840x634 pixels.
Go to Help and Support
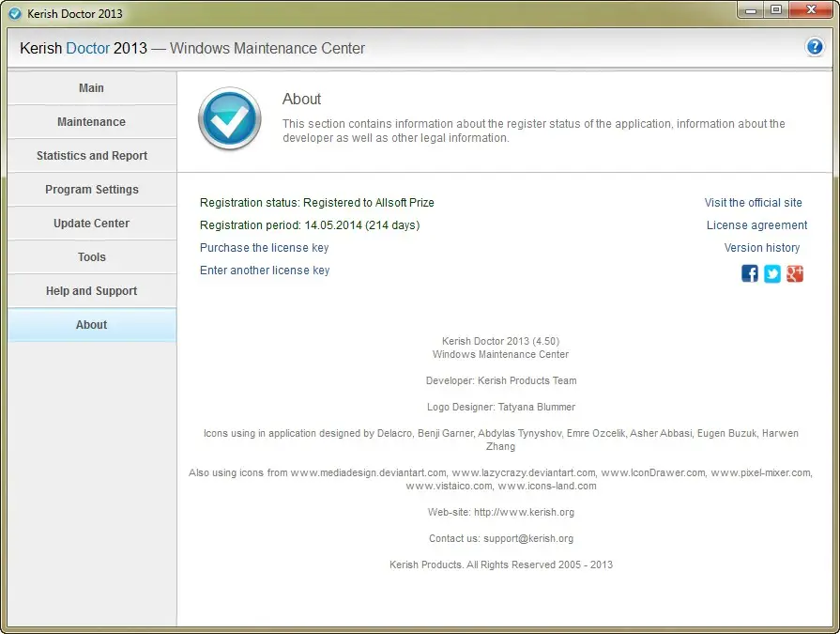pos(92,290)
